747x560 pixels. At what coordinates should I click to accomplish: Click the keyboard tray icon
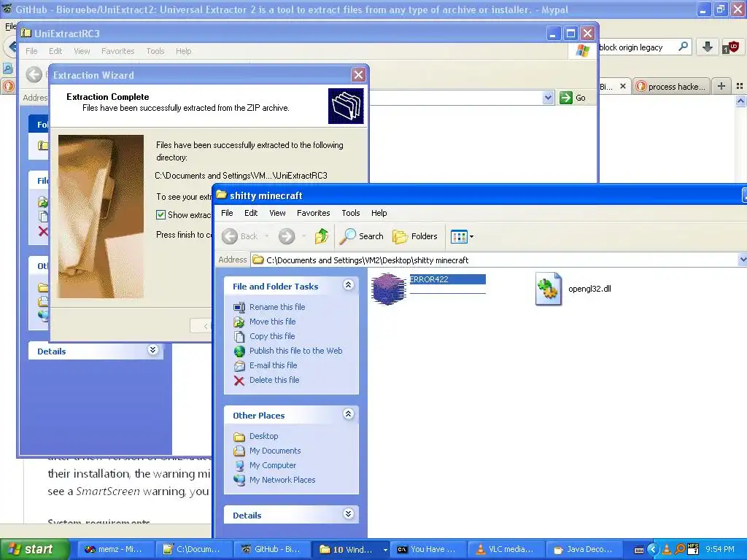(639, 550)
